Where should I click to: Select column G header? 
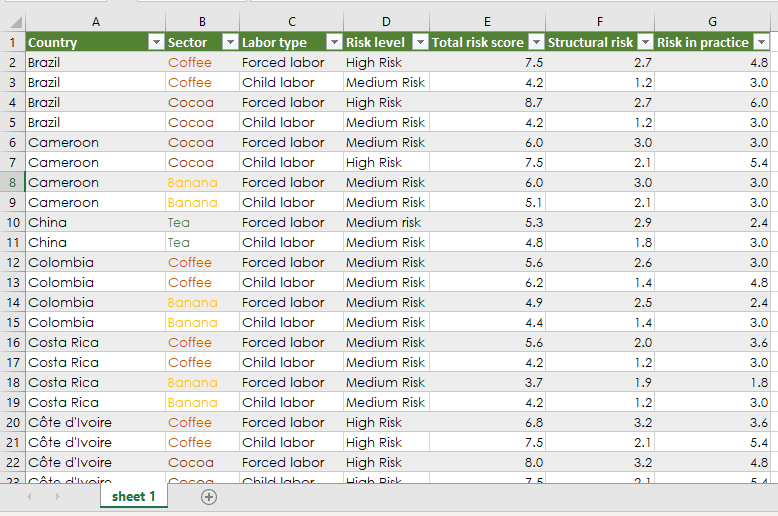point(712,21)
